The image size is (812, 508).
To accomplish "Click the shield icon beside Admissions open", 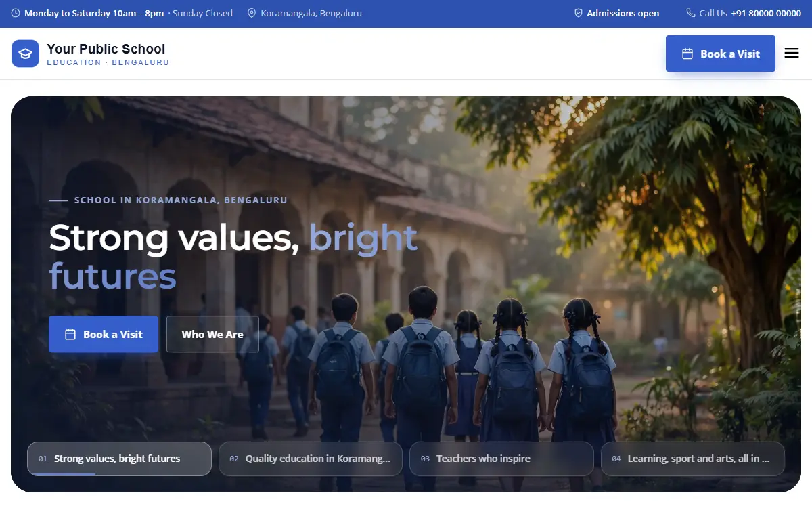I will pos(578,13).
